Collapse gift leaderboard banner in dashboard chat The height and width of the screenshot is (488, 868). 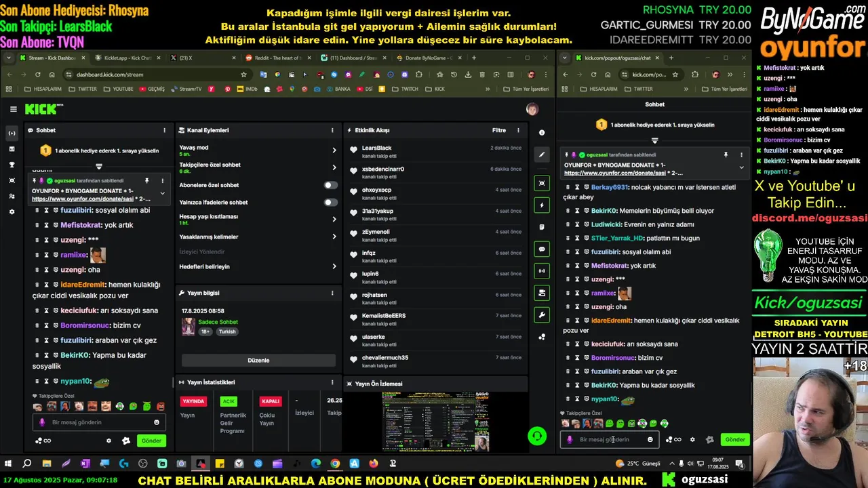(99, 166)
